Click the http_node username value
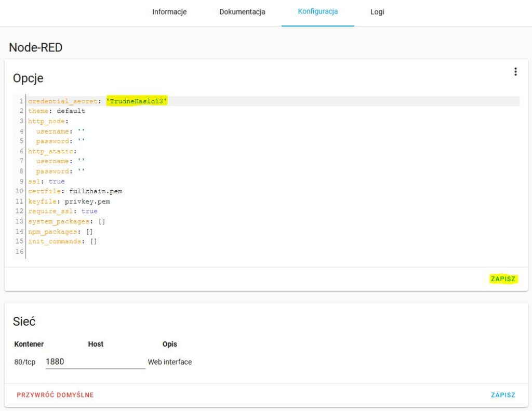 pyautogui.click(x=80, y=131)
